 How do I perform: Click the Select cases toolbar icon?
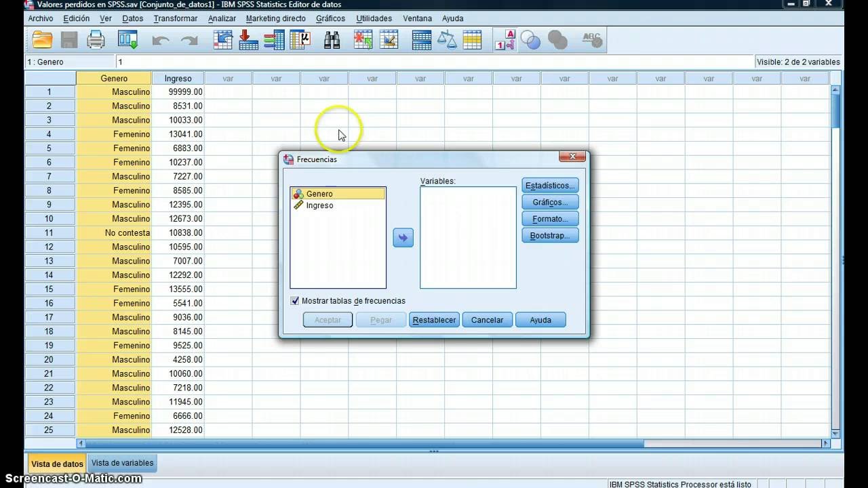(472, 40)
